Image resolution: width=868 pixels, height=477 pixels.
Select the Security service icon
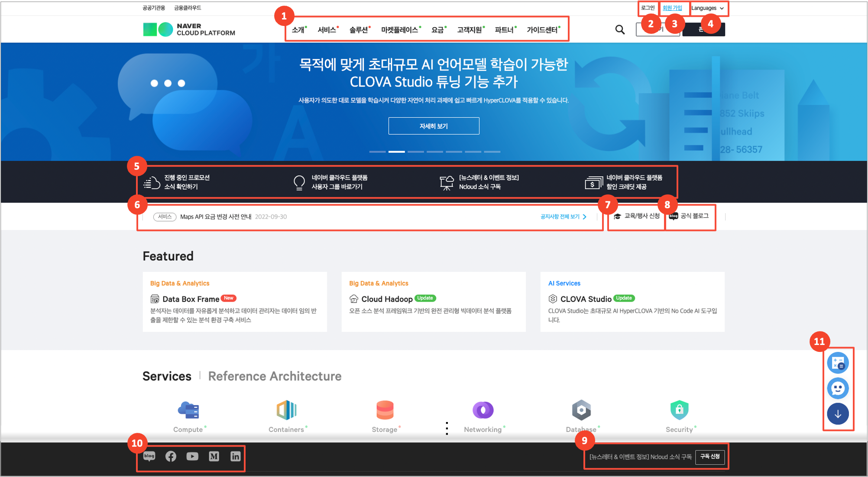pos(679,410)
